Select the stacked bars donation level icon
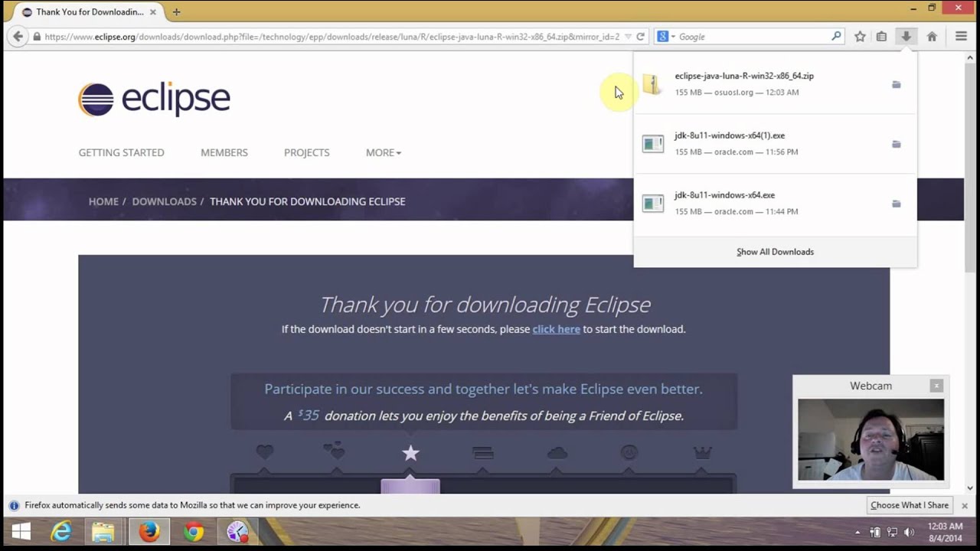This screenshot has height=551, width=980. [x=483, y=454]
